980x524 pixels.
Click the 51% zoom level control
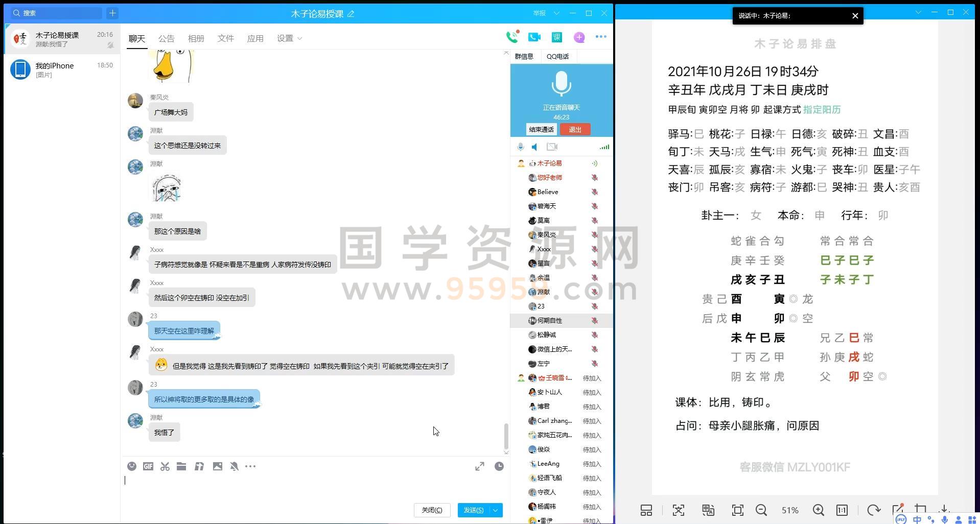tap(790, 510)
